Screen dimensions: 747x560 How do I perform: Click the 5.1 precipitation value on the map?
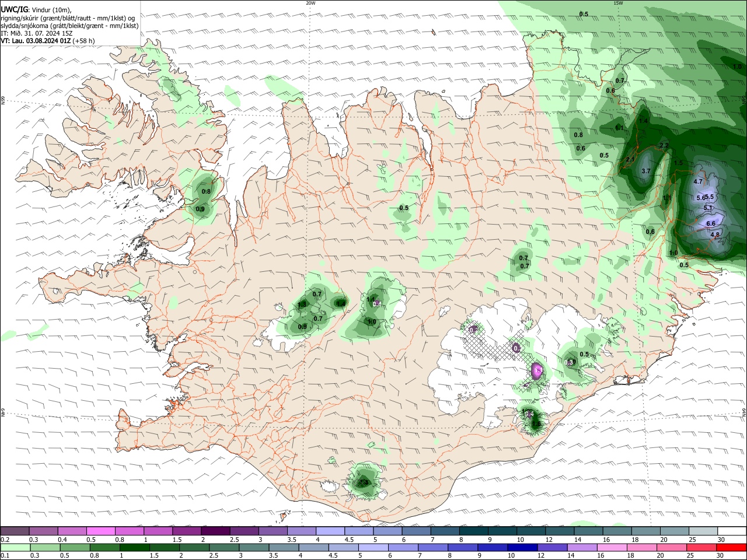(x=708, y=208)
